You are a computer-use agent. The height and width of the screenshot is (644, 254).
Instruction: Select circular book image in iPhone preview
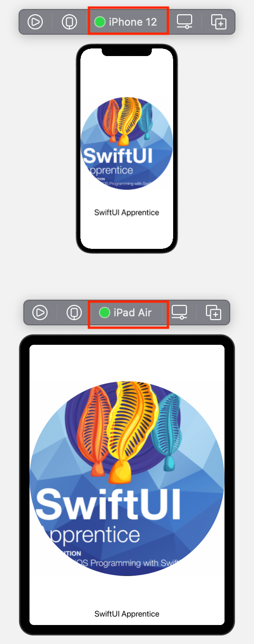click(x=127, y=143)
